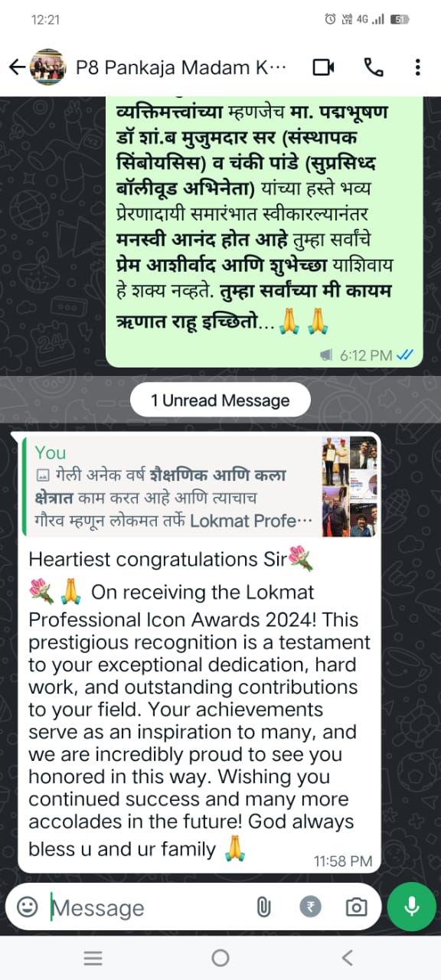The height and width of the screenshot is (980, 441).
Task: Start a voice call with the phone icon
Action: point(374,67)
